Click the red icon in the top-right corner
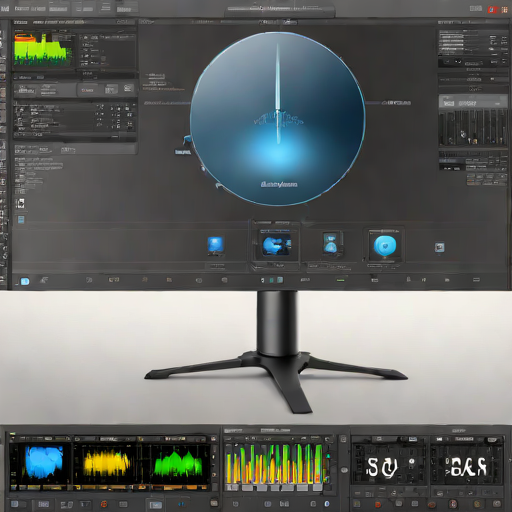Screen dimensions: 512x512 pos(493,10)
